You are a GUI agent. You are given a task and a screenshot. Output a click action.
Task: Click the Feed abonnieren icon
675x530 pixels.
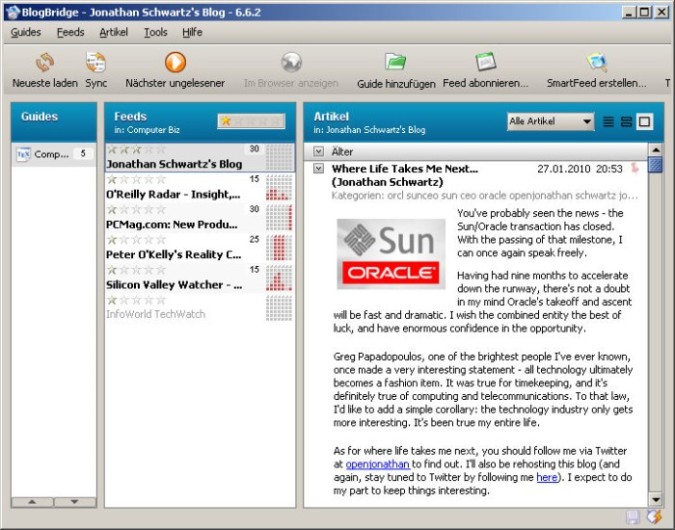[x=485, y=63]
